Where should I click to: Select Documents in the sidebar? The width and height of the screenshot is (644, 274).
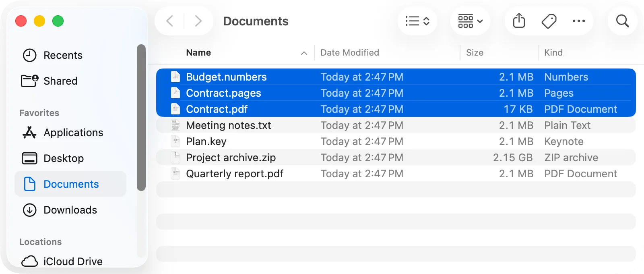[x=70, y=184]
